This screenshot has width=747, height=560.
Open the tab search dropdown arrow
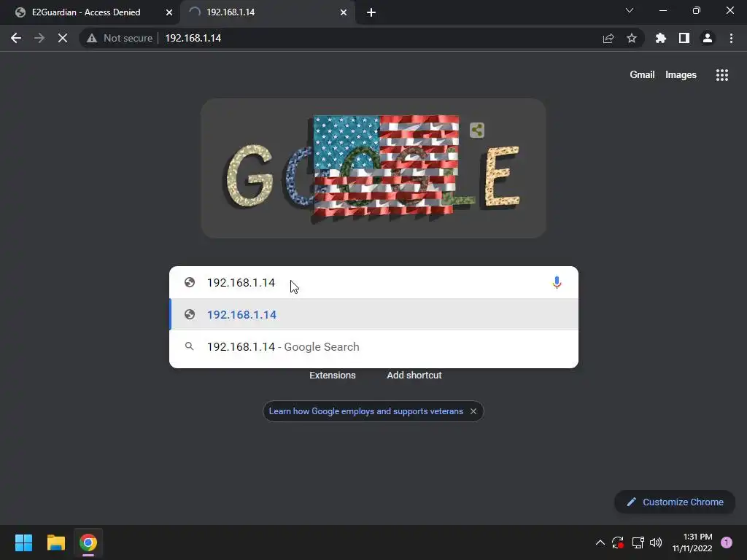(x=630, y=10)
